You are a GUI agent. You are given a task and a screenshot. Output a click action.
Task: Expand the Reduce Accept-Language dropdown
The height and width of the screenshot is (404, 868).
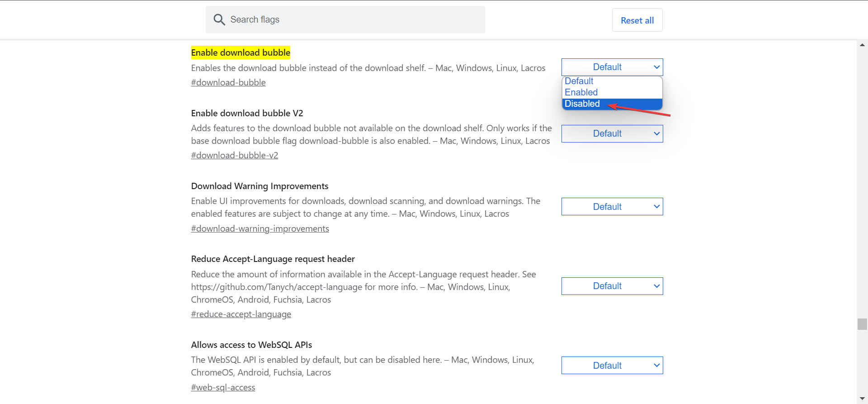[x=612, y=286]
